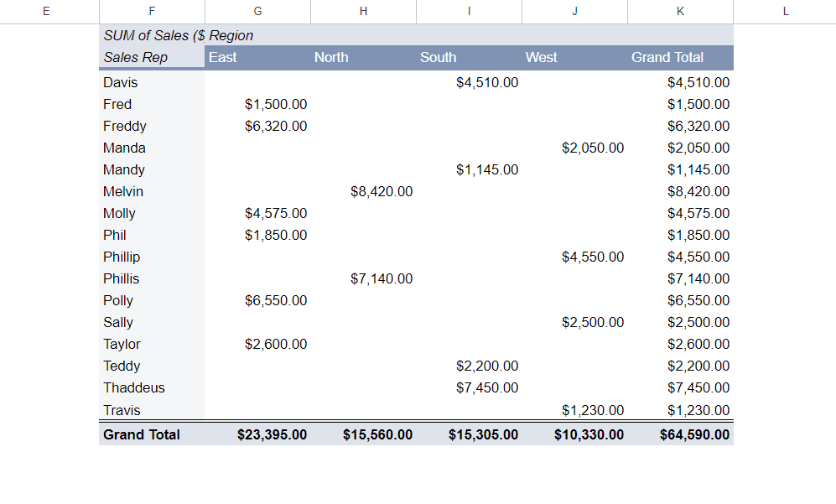Click the Manda name cell

pyautogui.click(x=152, y=148)
